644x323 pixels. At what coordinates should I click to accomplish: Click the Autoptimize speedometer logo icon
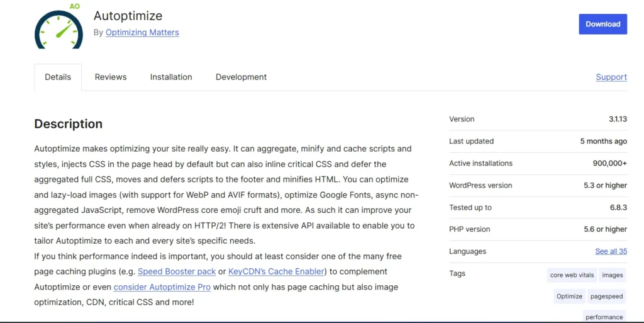(58, 26)
